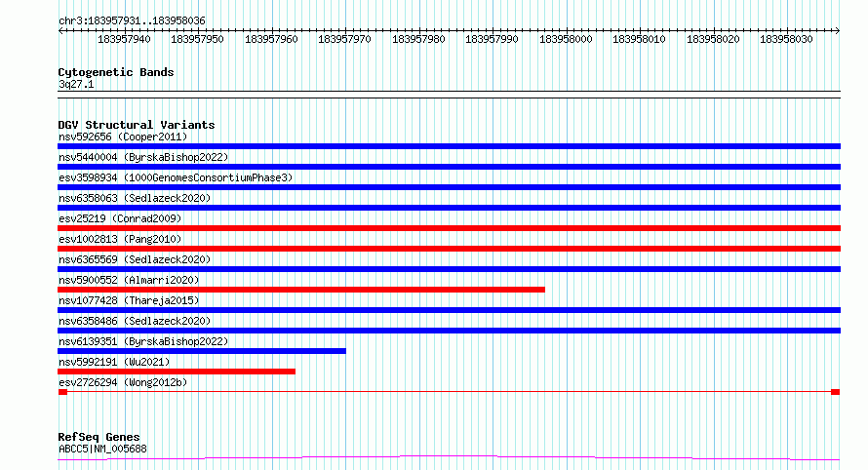The image size is (868, 470).
Task: Select the nsv5900552 red partial bar
Action: 301,290
